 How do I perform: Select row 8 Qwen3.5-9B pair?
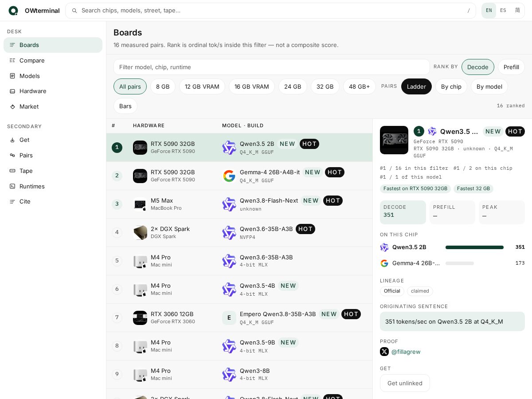[239, 346]
